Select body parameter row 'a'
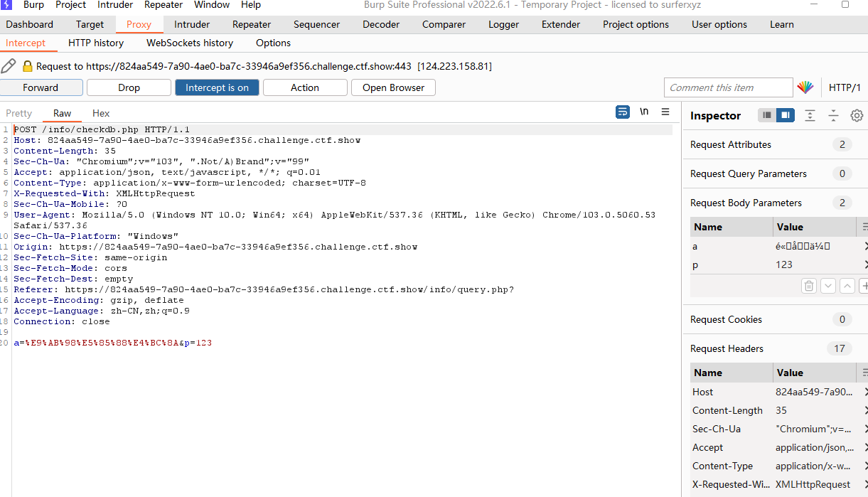The height and width of the screenshot is (497, 868). (x=778, y=246)
